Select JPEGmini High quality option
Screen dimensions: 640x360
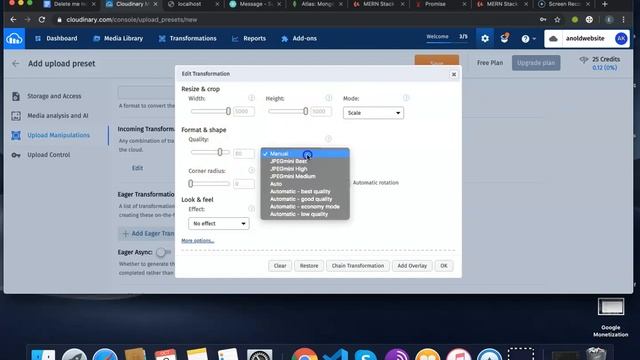click(x=305, y=169)
